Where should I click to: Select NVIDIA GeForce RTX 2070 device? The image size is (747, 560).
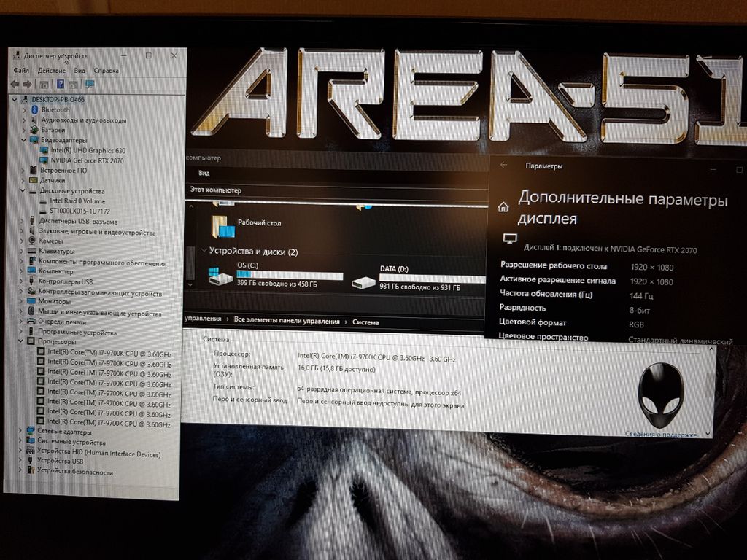coord(87,160)
